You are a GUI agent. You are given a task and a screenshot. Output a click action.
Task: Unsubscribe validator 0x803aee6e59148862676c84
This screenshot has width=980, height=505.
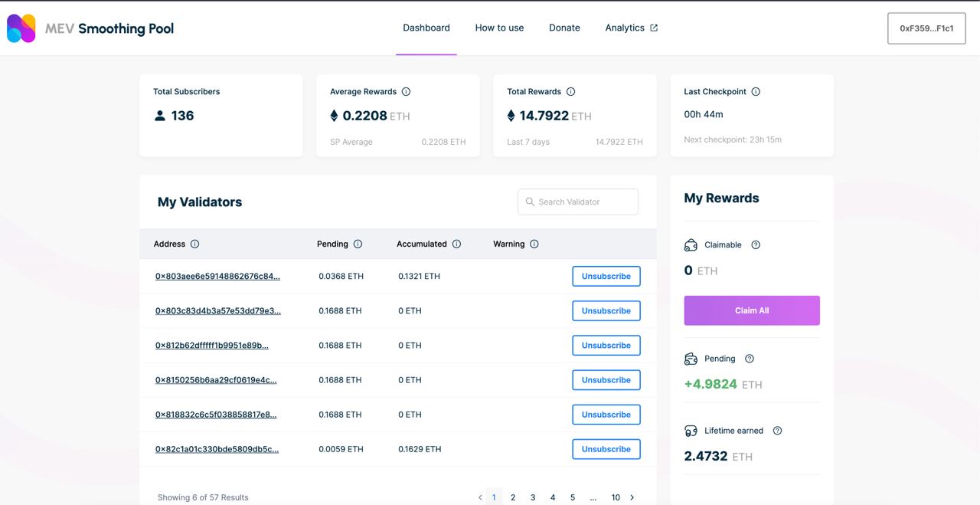coord(606,277)
